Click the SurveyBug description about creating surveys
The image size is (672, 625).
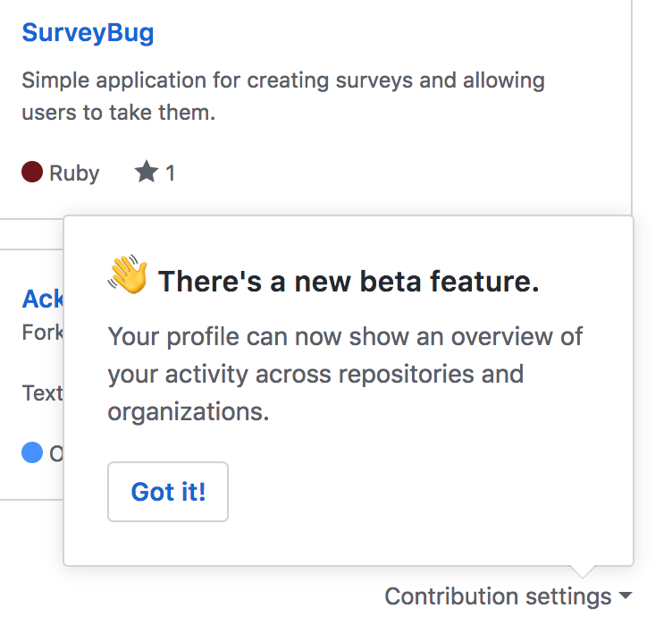click(283, 96)
